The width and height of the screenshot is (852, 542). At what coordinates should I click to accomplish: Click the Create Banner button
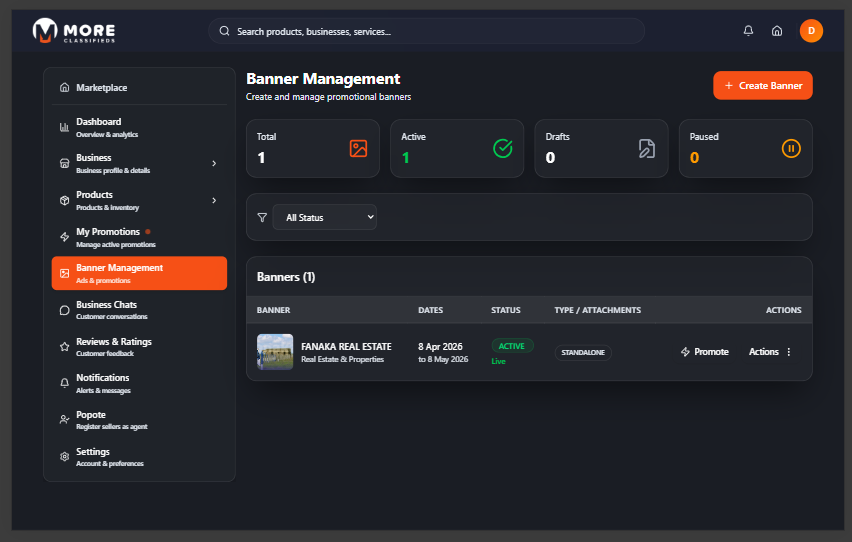[x=762, y=86]
